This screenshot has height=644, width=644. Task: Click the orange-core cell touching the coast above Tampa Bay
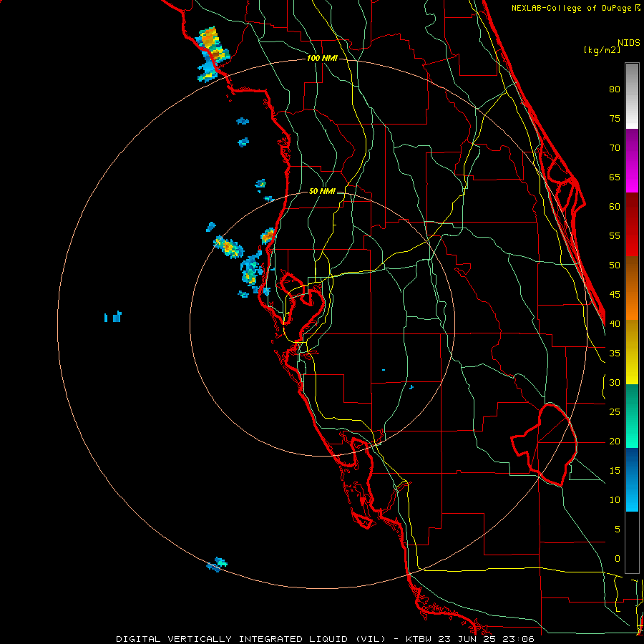click(x=268, y=235)
